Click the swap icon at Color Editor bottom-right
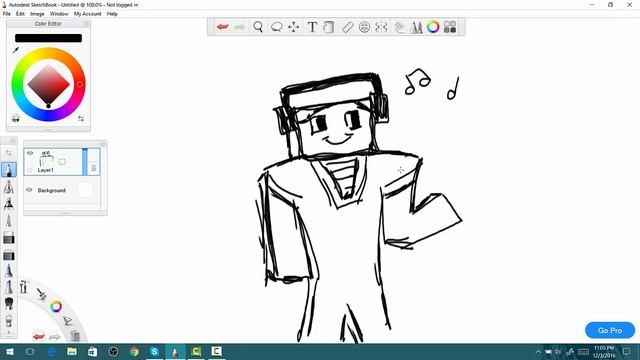The width and height of the screenshot is (640, 360). point(81,118)
